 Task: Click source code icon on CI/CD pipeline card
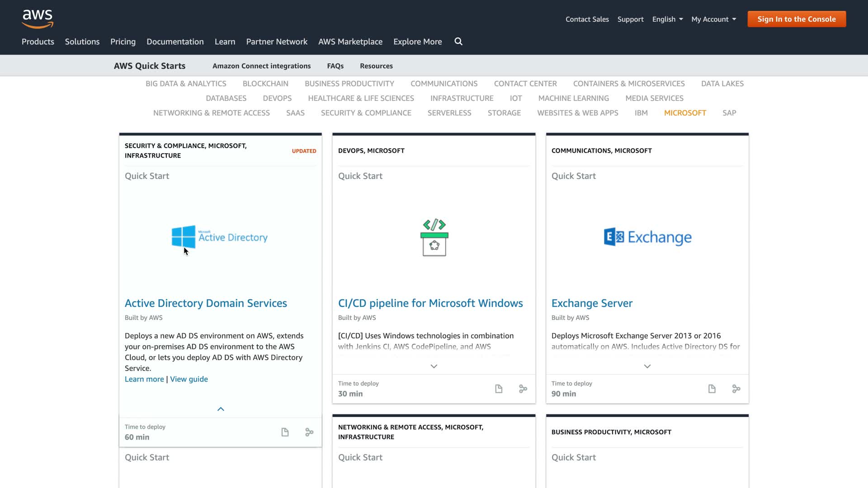point(523,389)
